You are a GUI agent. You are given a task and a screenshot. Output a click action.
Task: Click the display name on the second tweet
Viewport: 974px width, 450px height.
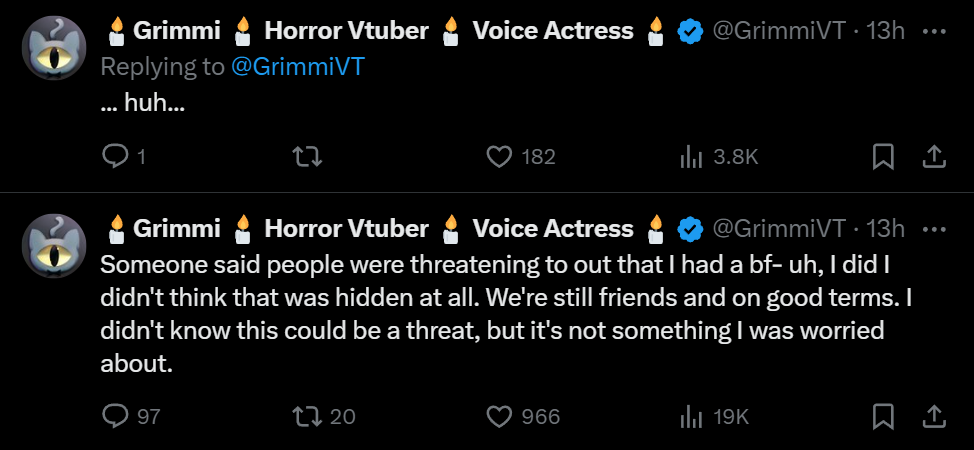pos(384,229)
